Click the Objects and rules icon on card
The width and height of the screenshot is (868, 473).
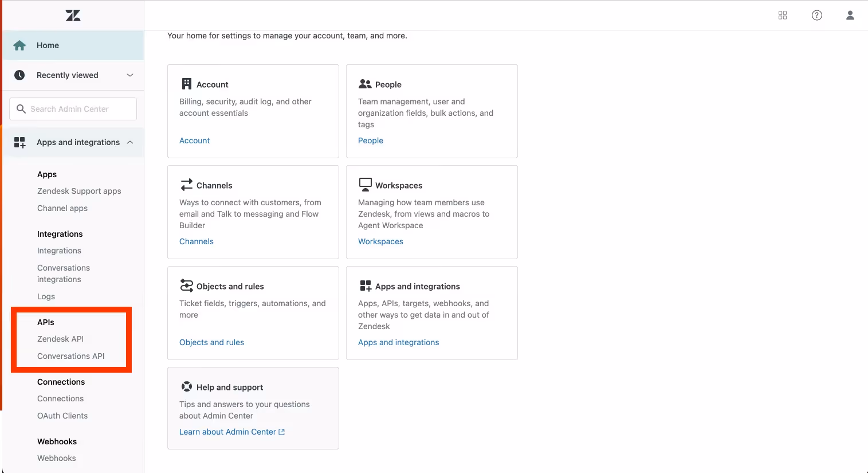click(187, 286)
